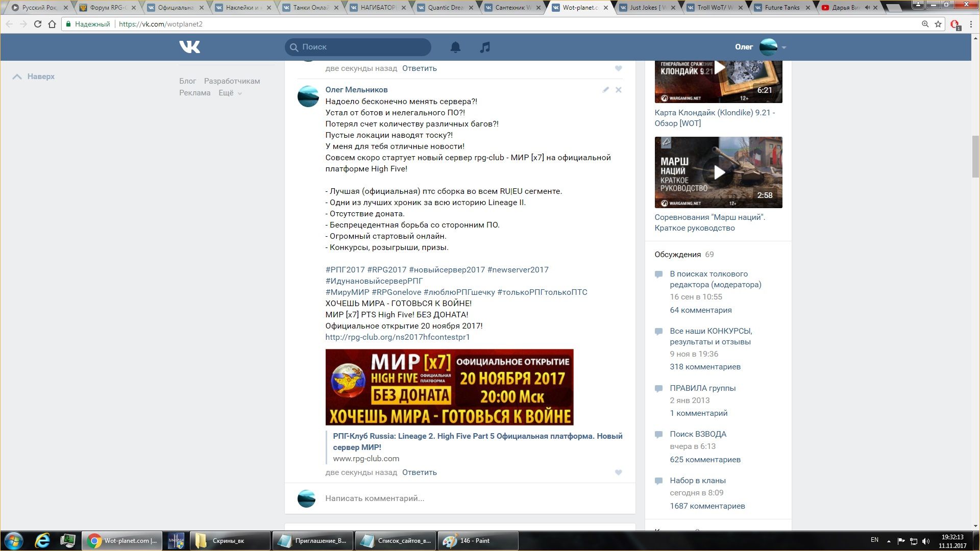This screenshot has height=551, width=980.
Task: Edit comment using the pencil icon
Action: point(605,90)
